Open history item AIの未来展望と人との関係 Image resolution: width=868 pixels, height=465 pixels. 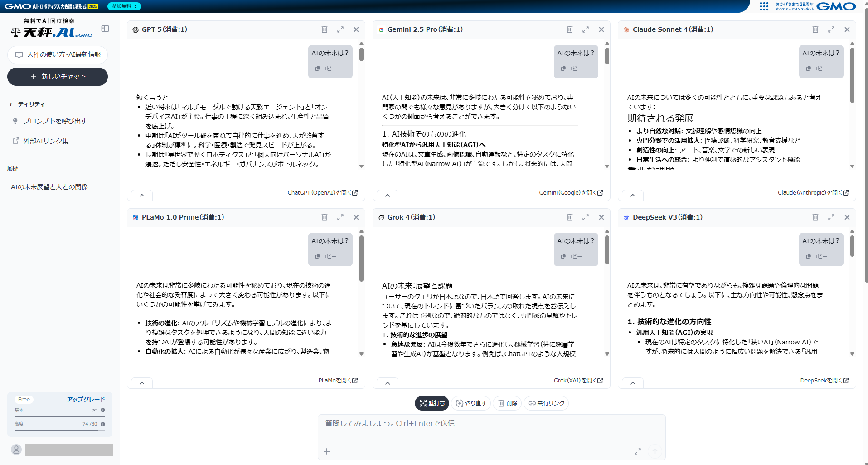coord(49,187)
